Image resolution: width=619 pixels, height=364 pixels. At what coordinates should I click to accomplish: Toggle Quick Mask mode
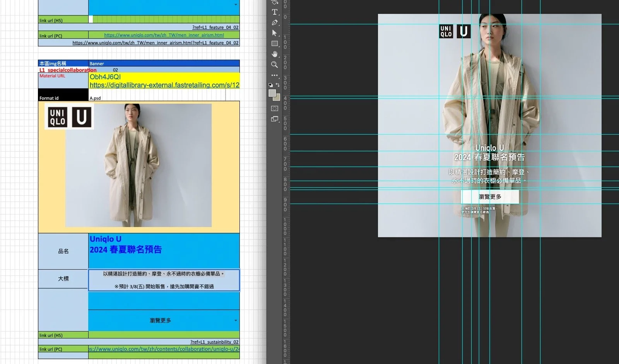[275, 109]
